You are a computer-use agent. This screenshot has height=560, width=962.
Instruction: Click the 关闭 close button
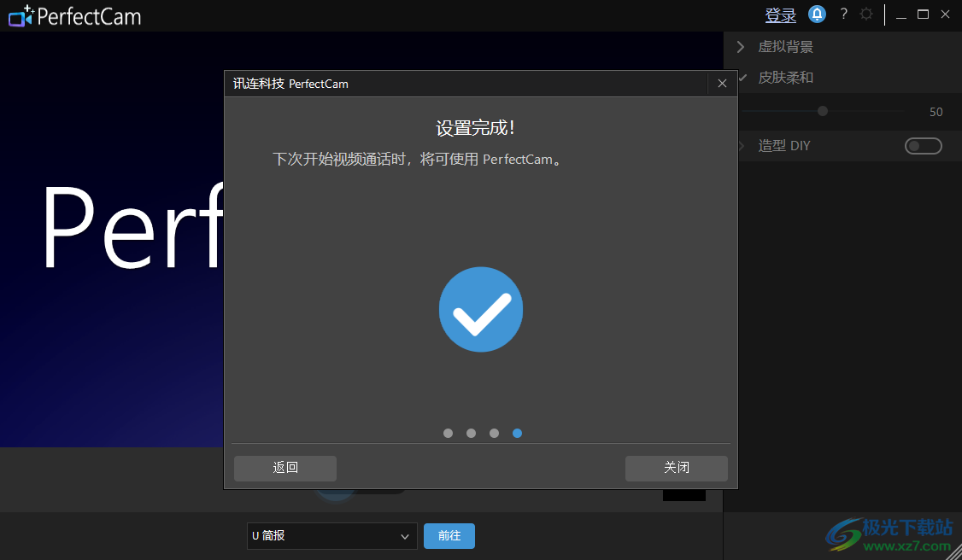click(676, 468)
